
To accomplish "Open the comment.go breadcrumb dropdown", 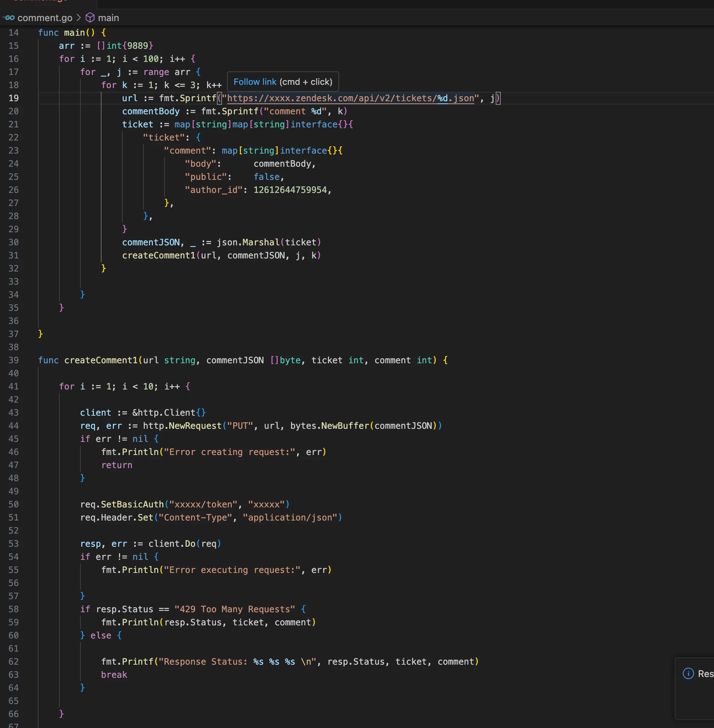I will [x=45, y=17].
